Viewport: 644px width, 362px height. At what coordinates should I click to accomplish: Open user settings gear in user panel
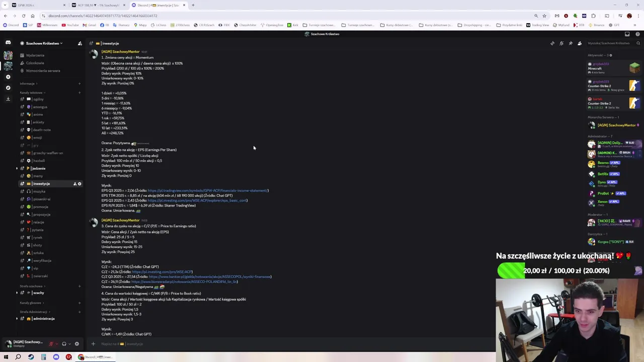pos(76,344)
